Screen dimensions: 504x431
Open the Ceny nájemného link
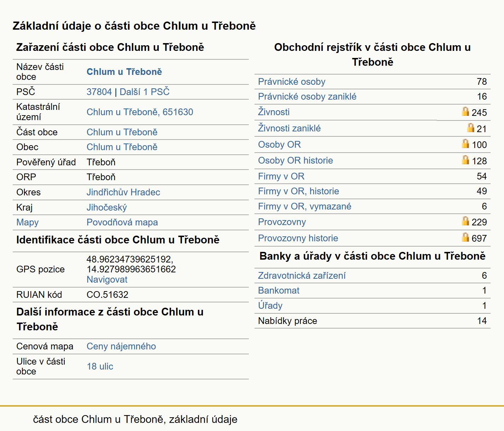coord(121,346)
